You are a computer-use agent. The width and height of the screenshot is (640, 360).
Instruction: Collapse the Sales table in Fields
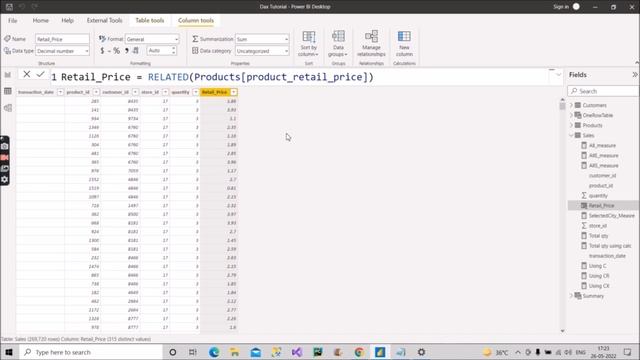pyautogui.click(x=571, y=136)
